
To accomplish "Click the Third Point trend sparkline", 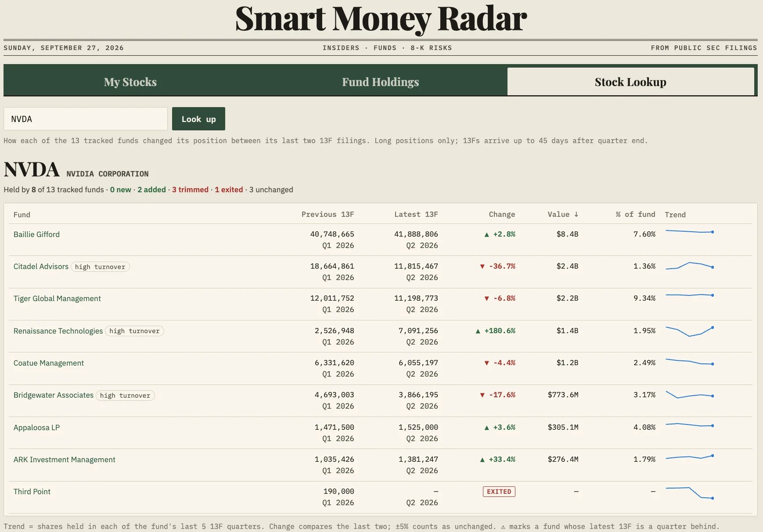I will click(x=690, y=493).
